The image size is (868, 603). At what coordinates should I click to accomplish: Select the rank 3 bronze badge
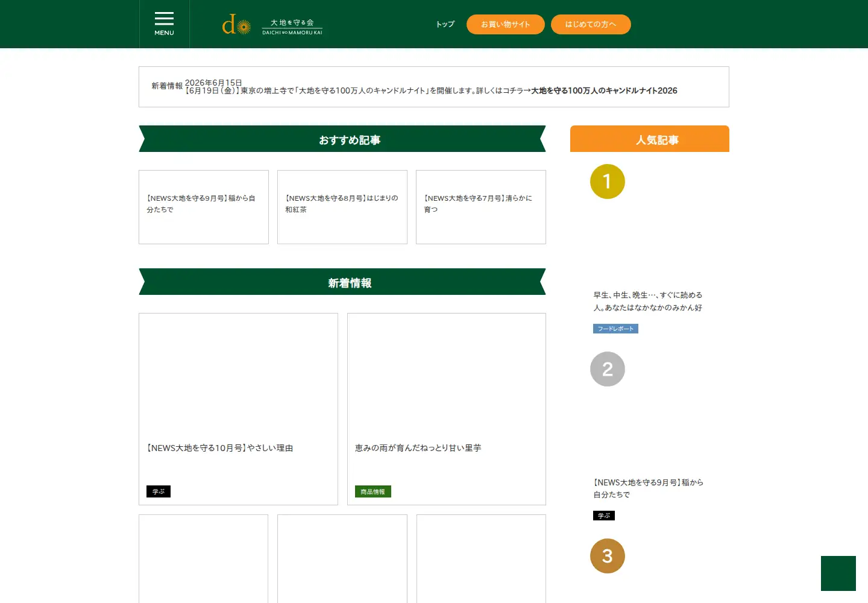coord(608,556)
